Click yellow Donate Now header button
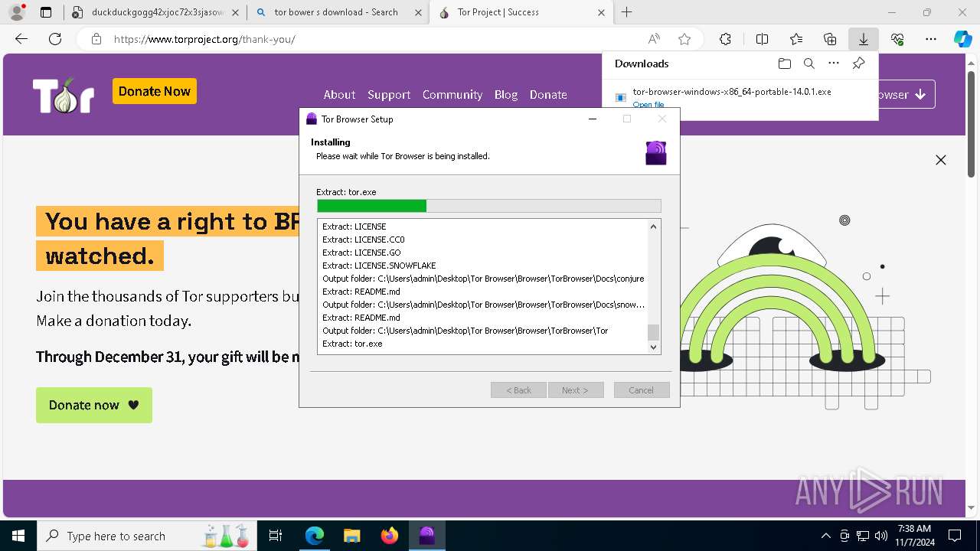This screenshot has height=551, width=980. pos(155,91)
